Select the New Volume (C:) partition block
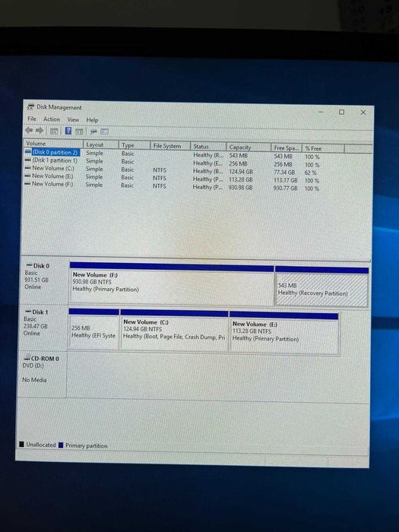This screenshot has width=399, height=532. coord(174,331)
